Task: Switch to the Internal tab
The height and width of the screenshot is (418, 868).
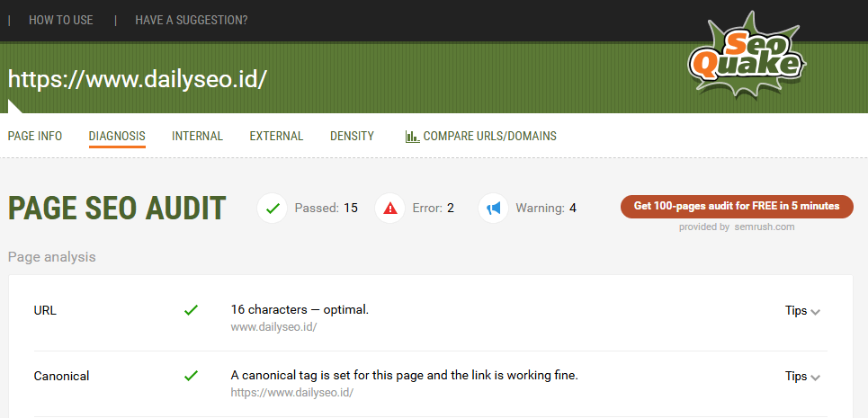Action: coord(197,136)
